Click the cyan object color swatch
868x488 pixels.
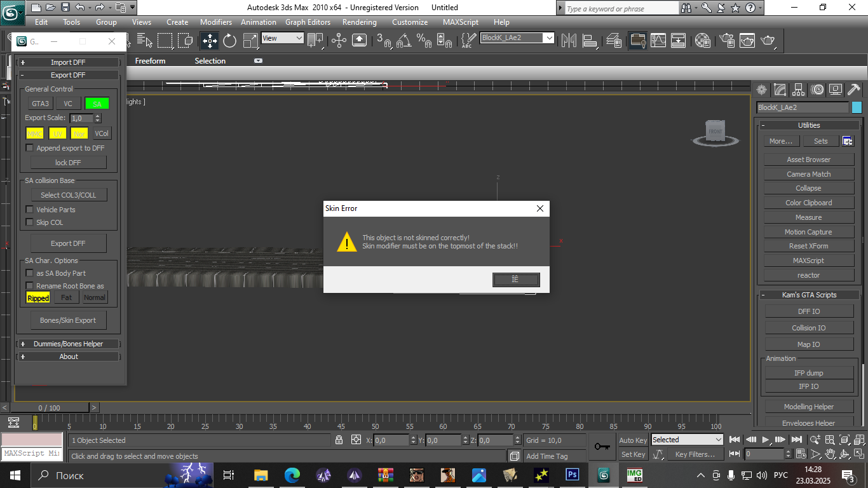coord(857,108)
